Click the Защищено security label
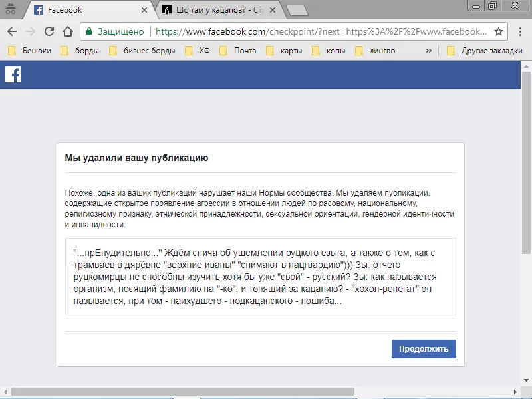532x399 pixels. 121,31
